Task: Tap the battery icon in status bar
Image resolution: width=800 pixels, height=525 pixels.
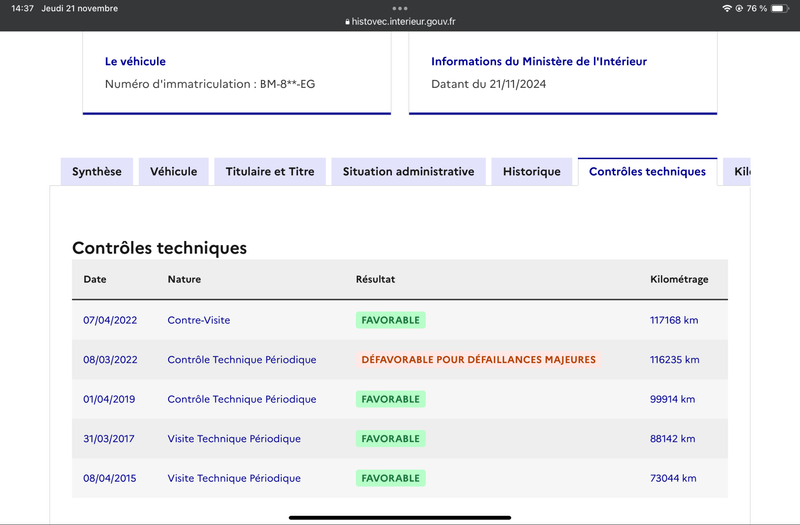Action: tap(780, 8)
